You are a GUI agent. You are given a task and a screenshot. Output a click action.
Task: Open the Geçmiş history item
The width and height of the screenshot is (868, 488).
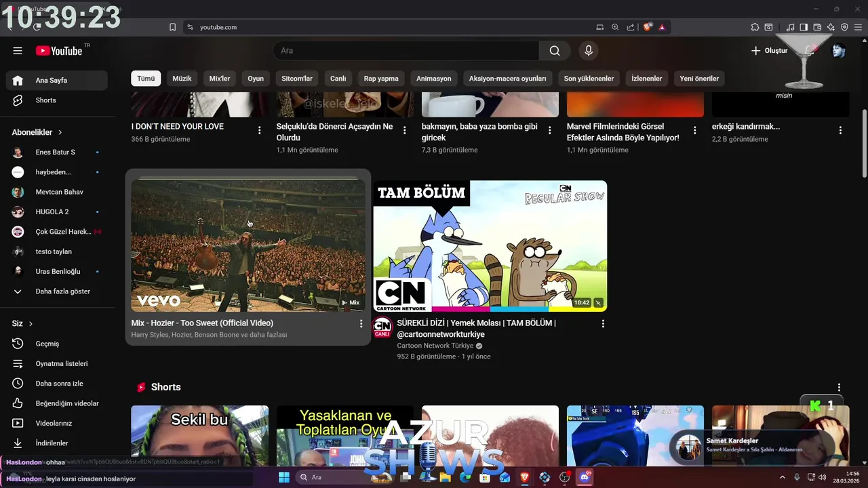click(57, 344)
